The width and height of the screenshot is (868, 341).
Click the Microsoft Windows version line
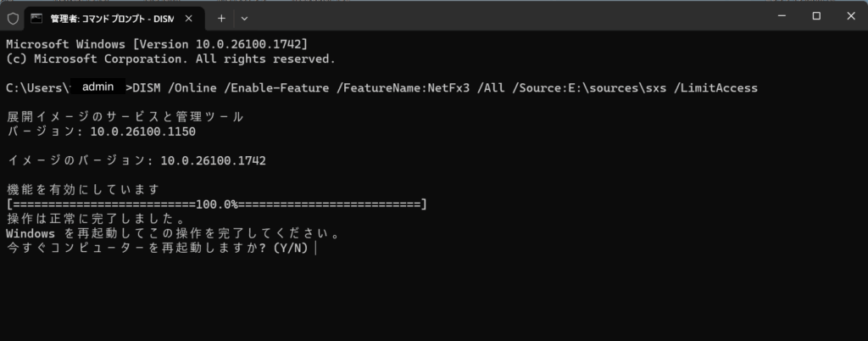tap(157, 43)
